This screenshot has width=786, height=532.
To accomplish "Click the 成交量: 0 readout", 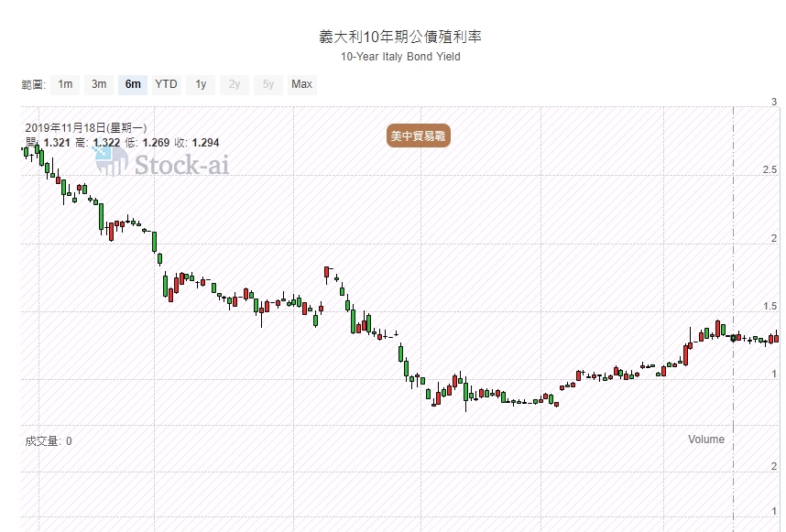I will pos(49,441).
